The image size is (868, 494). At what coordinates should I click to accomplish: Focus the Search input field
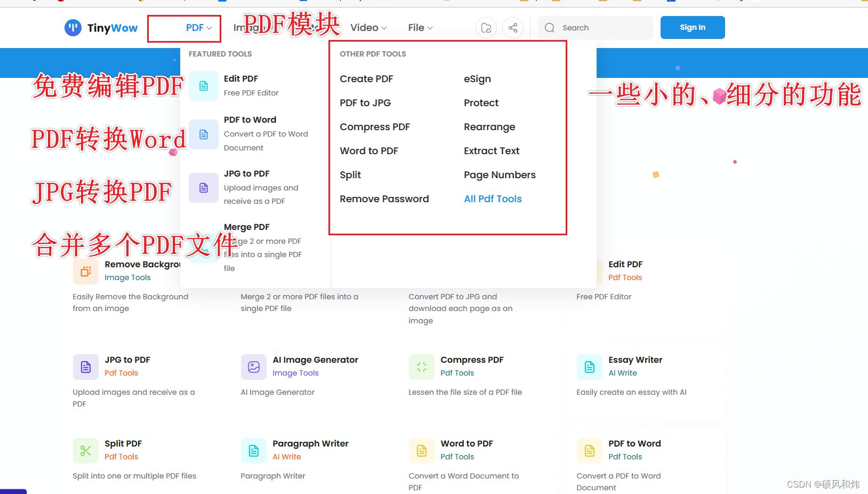click(x=596, y=28)
